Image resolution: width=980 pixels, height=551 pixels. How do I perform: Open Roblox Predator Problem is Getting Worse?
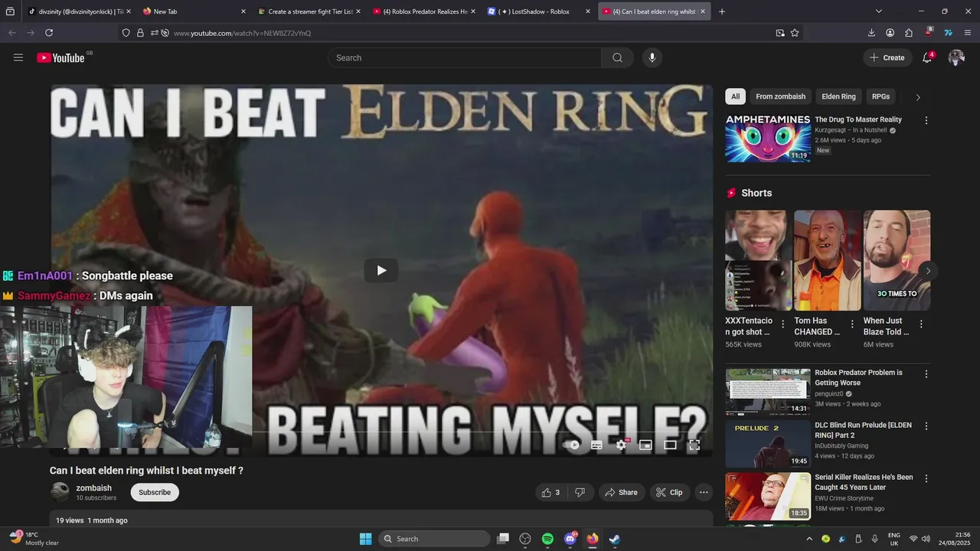tap(858, 377)
